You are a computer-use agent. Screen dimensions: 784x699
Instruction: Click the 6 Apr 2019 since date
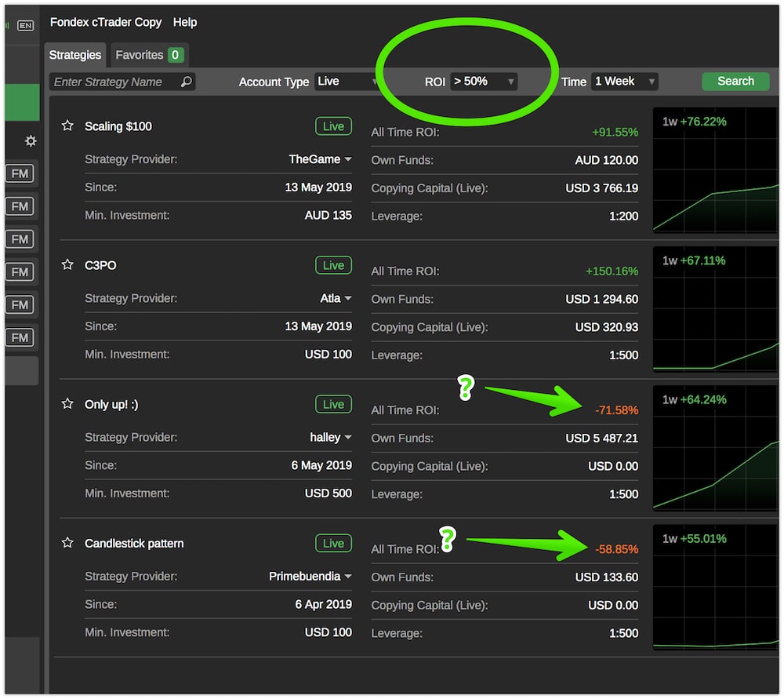[324, 604]
